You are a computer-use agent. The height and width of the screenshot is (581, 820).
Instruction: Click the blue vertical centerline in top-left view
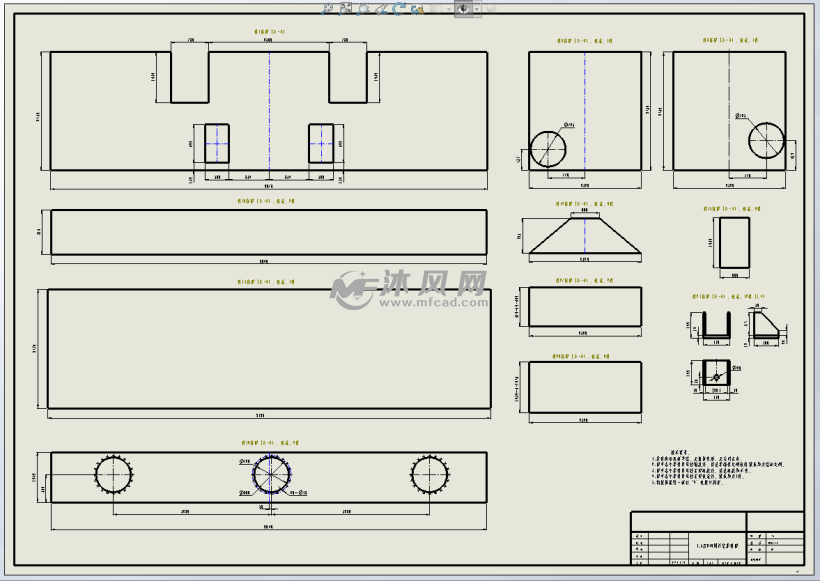[269, 110]
